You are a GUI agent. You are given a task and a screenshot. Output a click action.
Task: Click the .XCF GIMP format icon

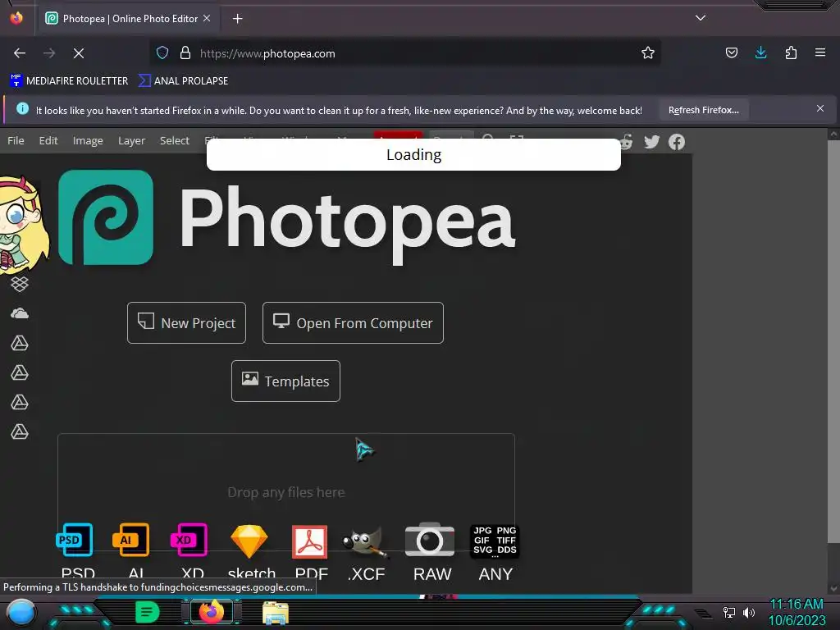pos(366,541)
